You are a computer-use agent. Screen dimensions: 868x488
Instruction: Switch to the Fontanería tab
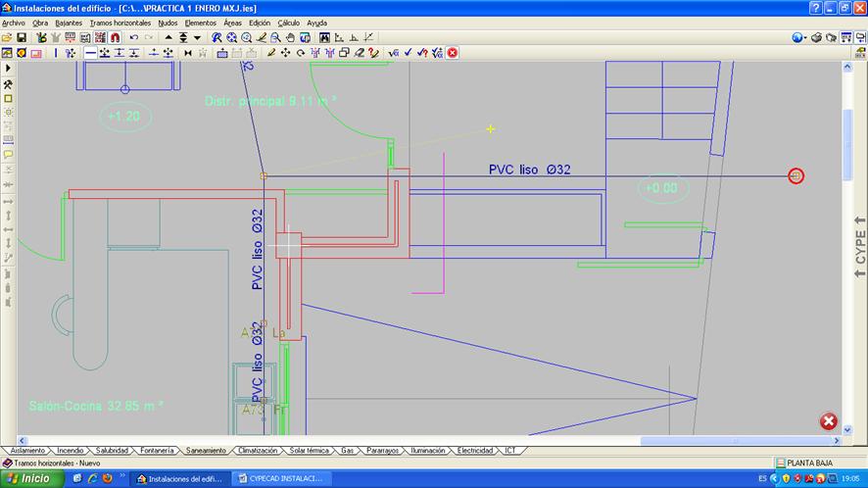coord(157,451)
